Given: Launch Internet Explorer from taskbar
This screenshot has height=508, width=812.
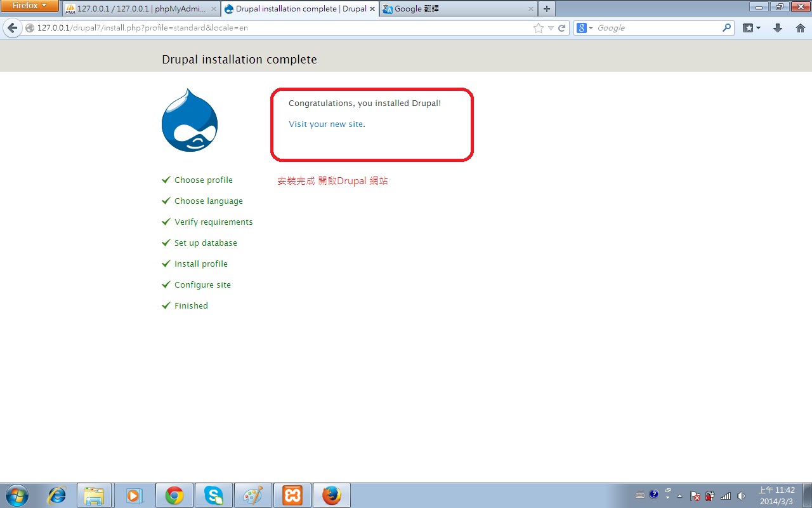Looking at the screenshot, I should (57, 495).
